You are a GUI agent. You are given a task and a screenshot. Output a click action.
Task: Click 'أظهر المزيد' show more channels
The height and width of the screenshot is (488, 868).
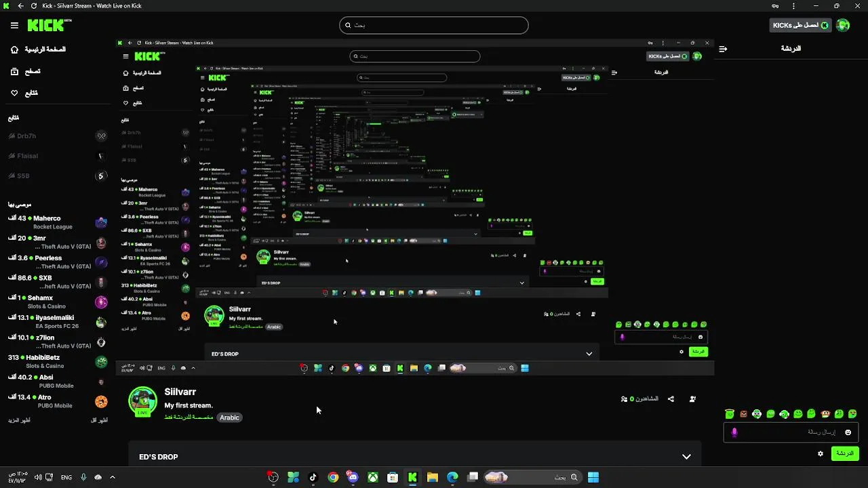tap(20, 420)
